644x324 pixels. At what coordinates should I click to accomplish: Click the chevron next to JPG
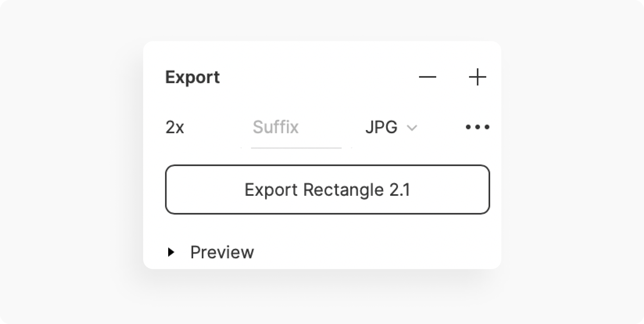click(x=412, y=128)
